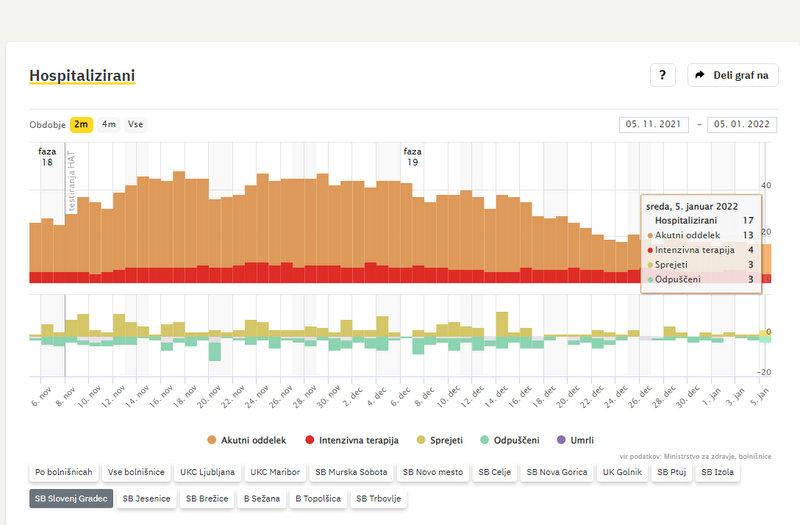
Task: Switch to Vse bolnišnice
Action: 135,472
